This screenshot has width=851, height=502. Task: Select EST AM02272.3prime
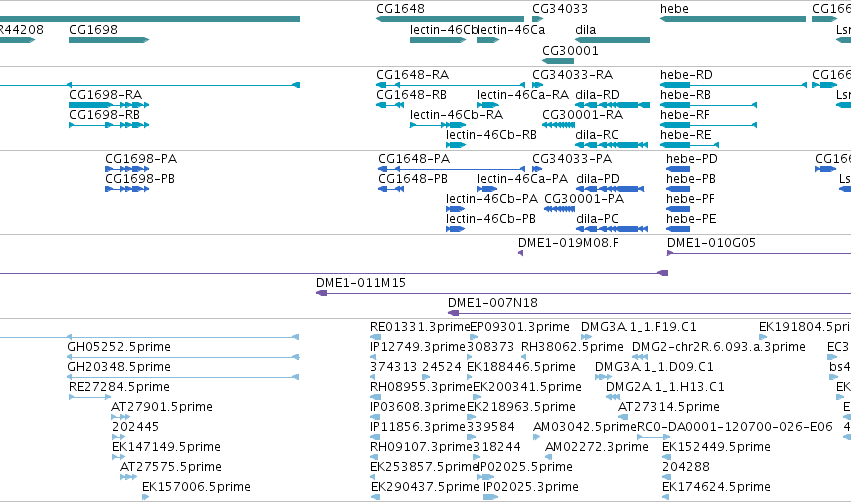coord(596,447)
